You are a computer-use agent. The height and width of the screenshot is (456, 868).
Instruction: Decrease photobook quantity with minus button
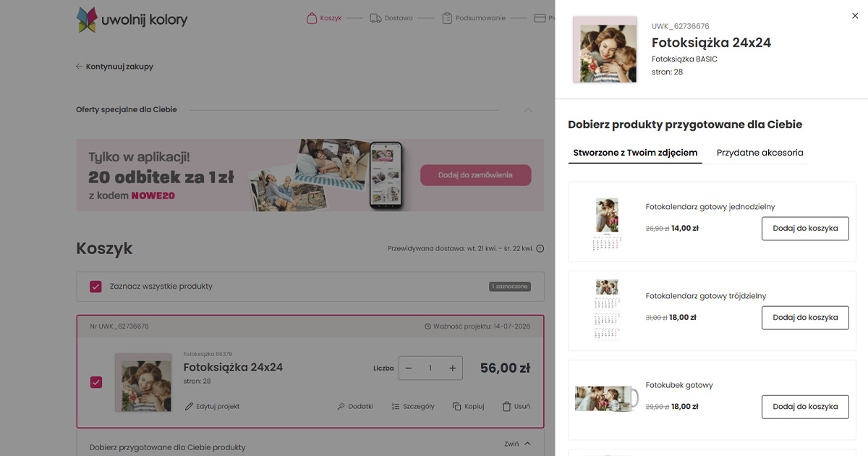[x=409, y=368]
